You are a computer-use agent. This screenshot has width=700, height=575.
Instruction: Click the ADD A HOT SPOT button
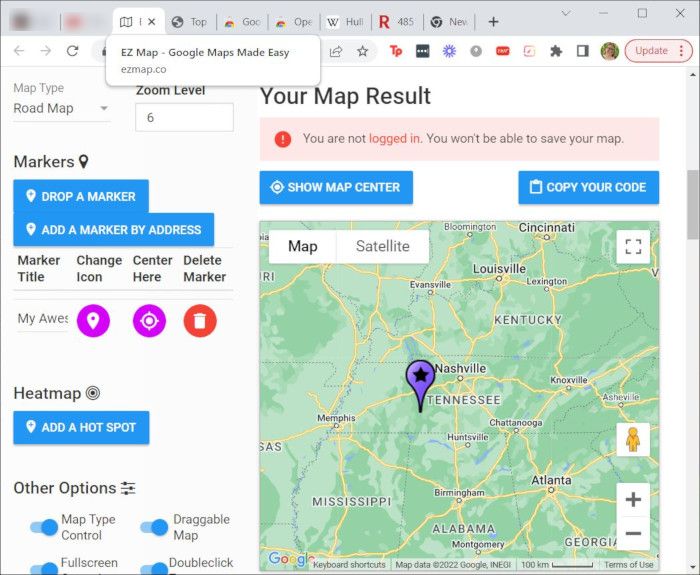[x=81, y=428]
